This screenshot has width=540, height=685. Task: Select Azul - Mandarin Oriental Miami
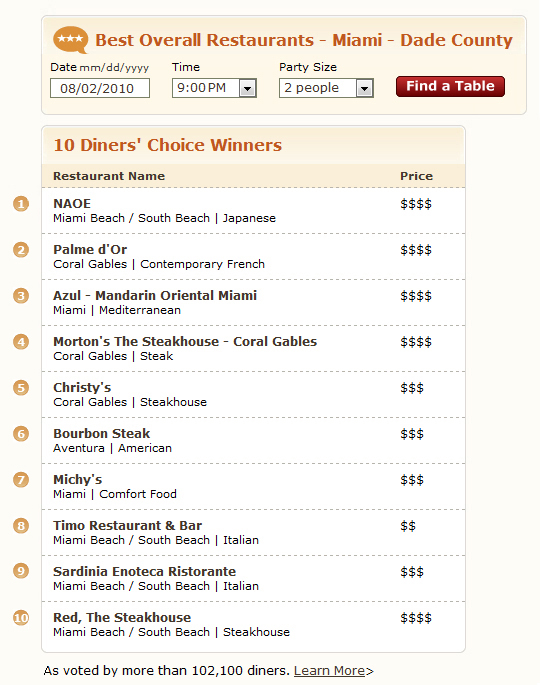(155, 296)
